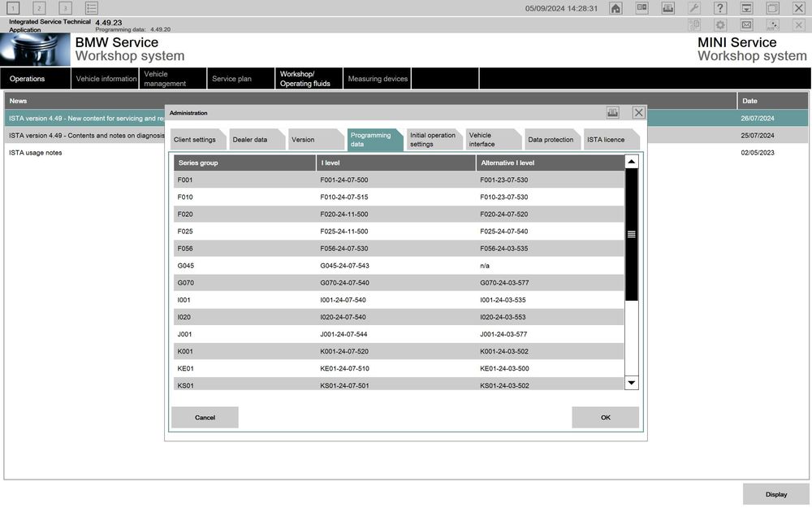812x508 pixels.
Task: Open help with question mark icon
Action: click(x=719, y=8)
